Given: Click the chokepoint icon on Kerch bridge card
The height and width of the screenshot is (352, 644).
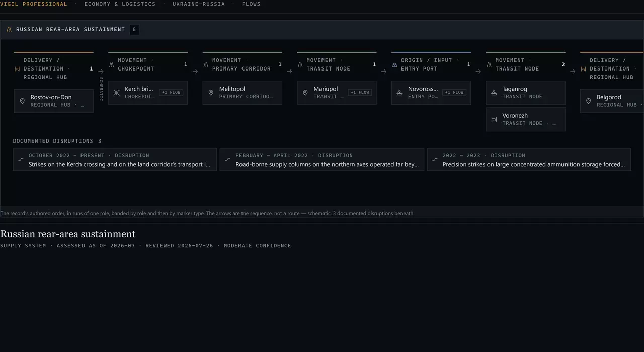Looking at the screenshot, I should tap(117, 93).
